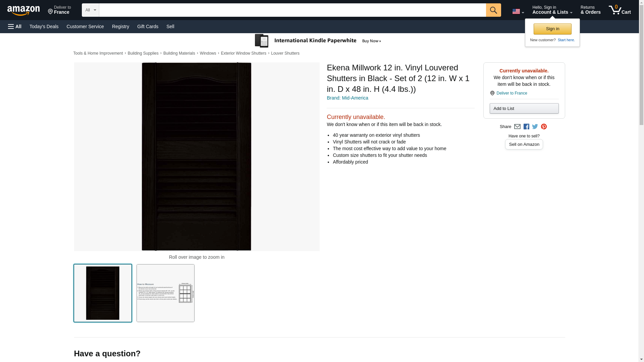
Task: Go to Customer Service
Action: [x=85, y=26]
